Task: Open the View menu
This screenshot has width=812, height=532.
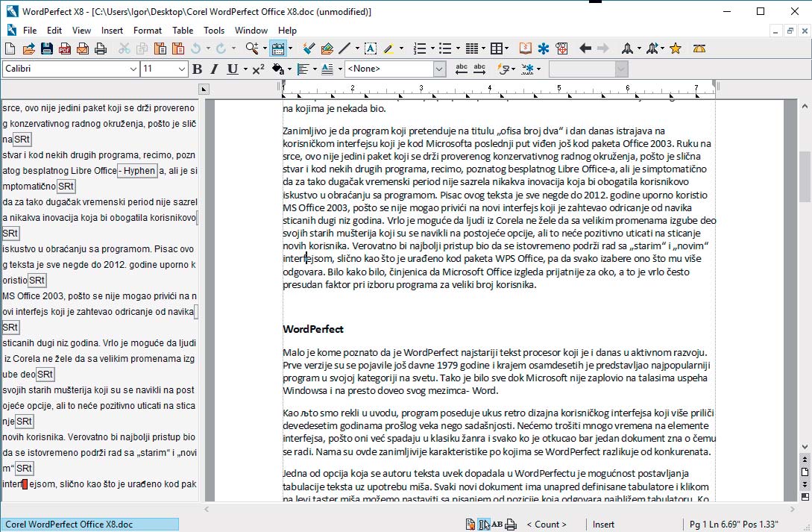Action: click(x=81, y=31)
